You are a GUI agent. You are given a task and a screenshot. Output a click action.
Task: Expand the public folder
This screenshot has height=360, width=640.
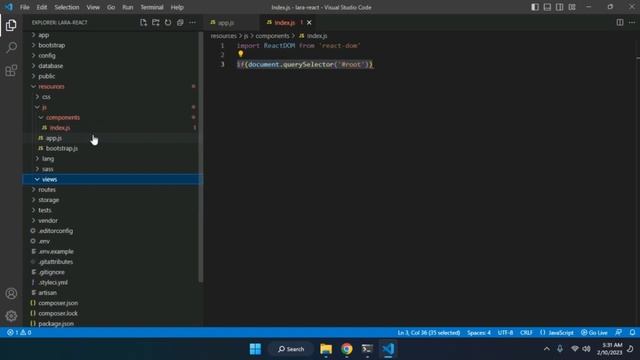[x=112, y=76]
